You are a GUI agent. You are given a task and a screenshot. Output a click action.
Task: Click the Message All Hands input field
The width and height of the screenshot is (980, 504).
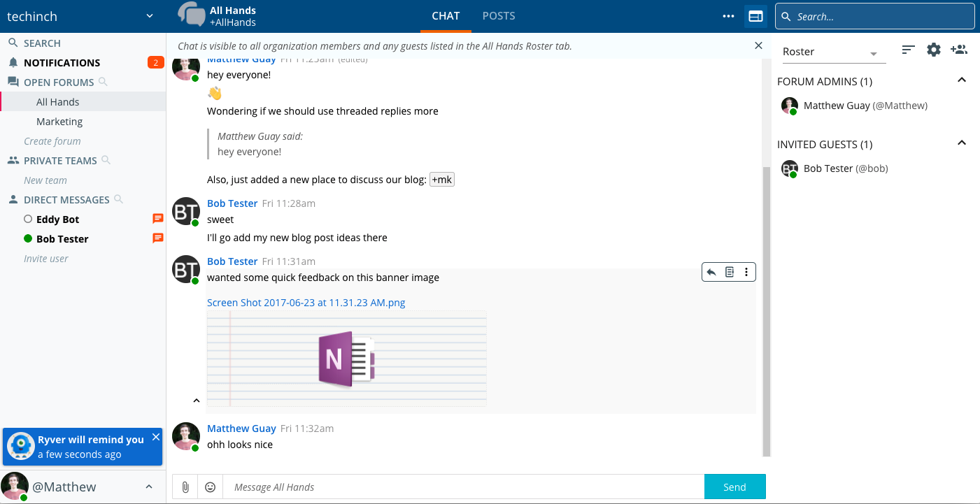click(x=462, y=487)
